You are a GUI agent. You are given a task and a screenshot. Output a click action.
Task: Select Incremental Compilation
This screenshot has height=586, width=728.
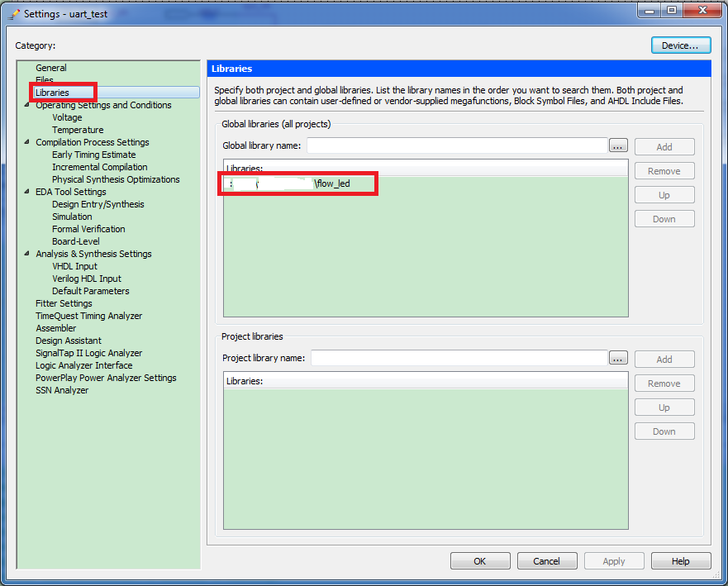pyautogui.click(x=99, y=167)
